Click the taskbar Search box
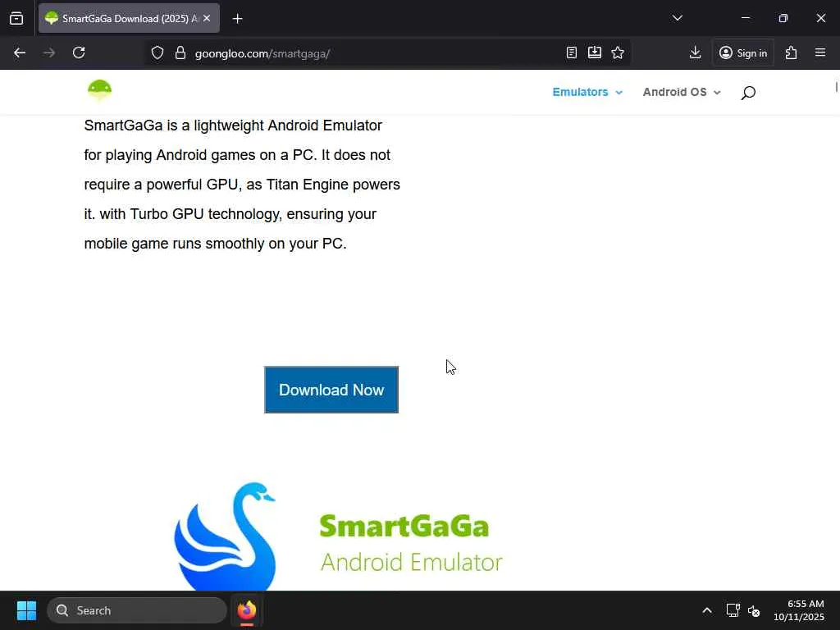Viewport: 840px width, 630px height. click(x=137, y=610)
